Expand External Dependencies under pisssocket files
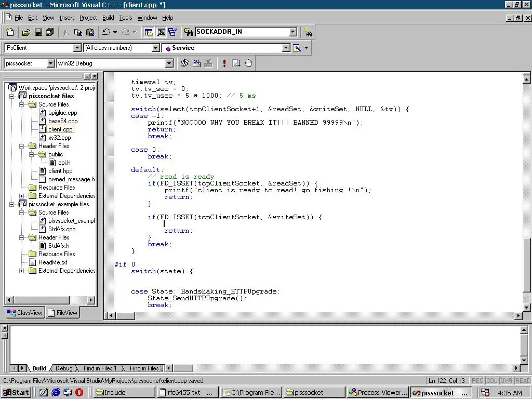Viewport: 532px width, 399px height. tap(22, 196)
